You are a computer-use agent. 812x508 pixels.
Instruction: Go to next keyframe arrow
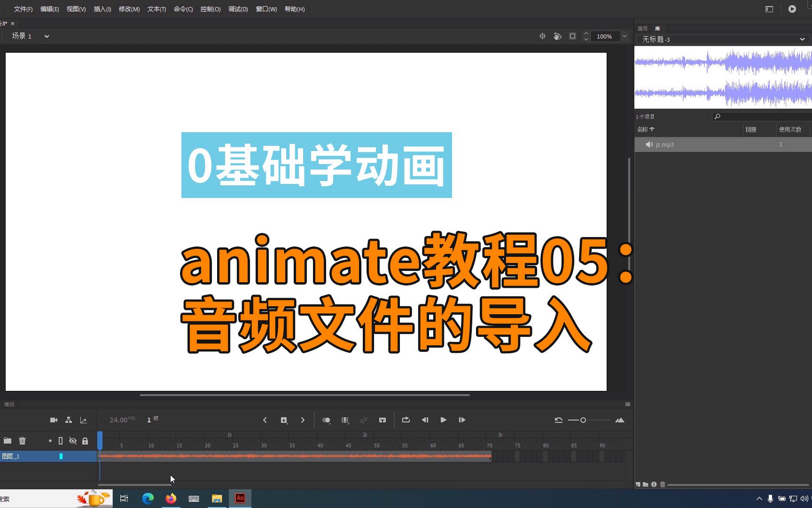tap(303, 420)
